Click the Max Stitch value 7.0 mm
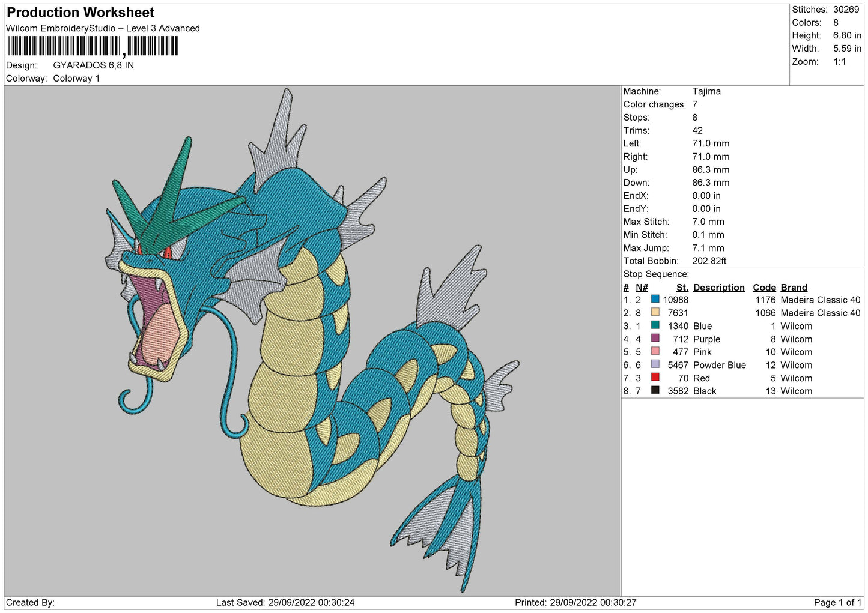Viewport: 868px width, 613px height. [708, 222]
